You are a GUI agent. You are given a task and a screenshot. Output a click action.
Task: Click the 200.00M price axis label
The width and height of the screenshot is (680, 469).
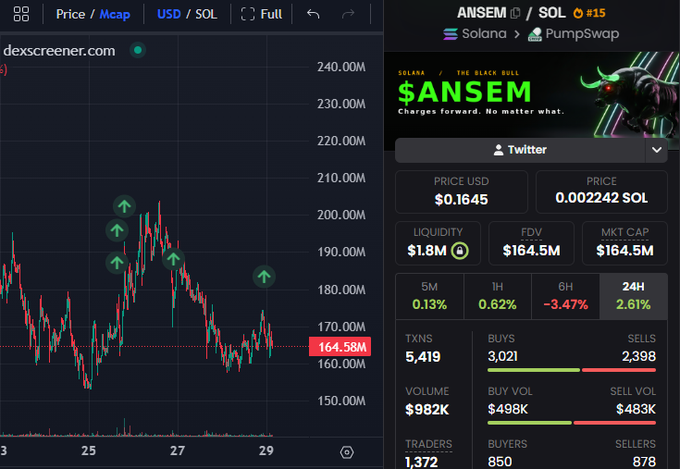pos(341,215)
